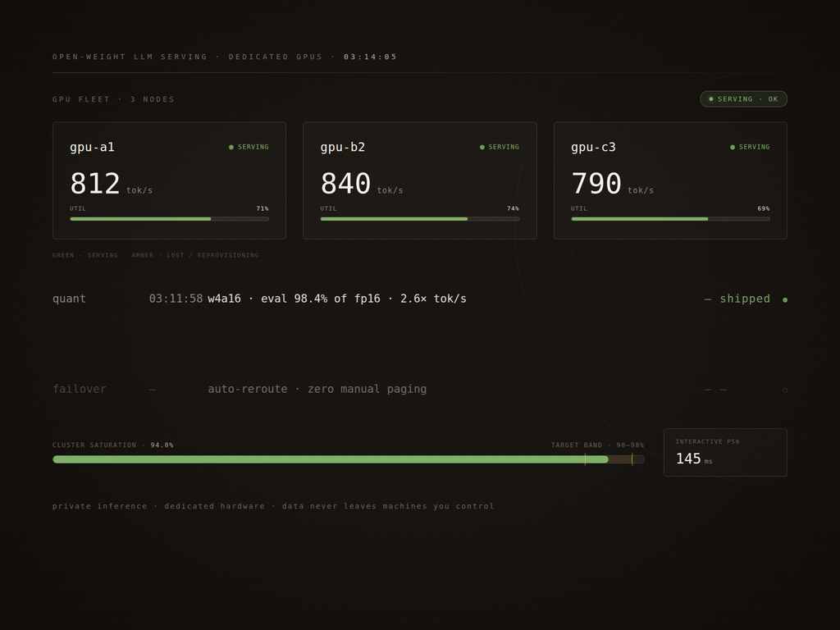
Task: Click the "TARGET BAND · 90–98%" label
Action: [x=597, y=445]
